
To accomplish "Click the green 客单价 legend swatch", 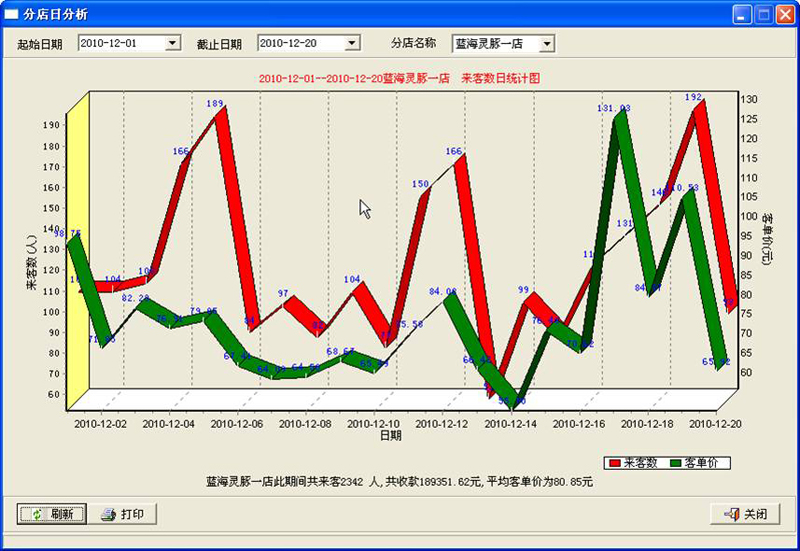I will [x=676, y=463].
